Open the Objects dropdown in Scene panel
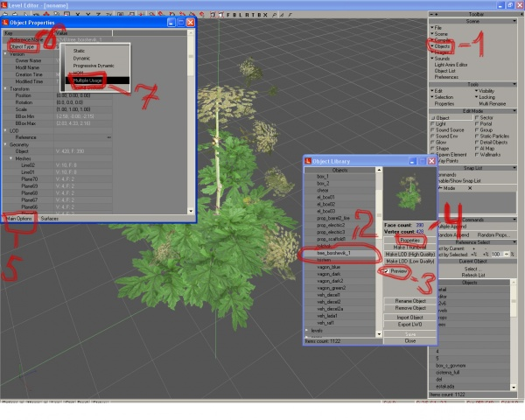The height and width of the screenshot is (420, 525). coord(440,46)
